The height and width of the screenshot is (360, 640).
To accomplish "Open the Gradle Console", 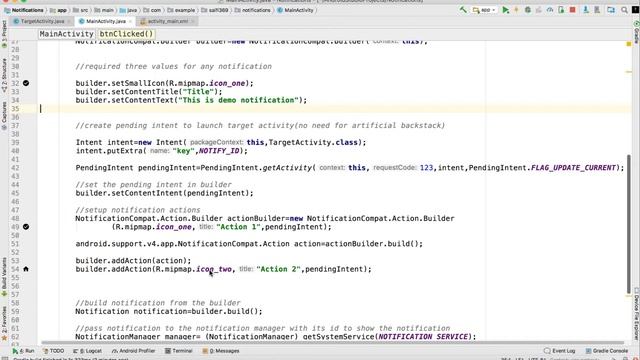I will (607, 351).
